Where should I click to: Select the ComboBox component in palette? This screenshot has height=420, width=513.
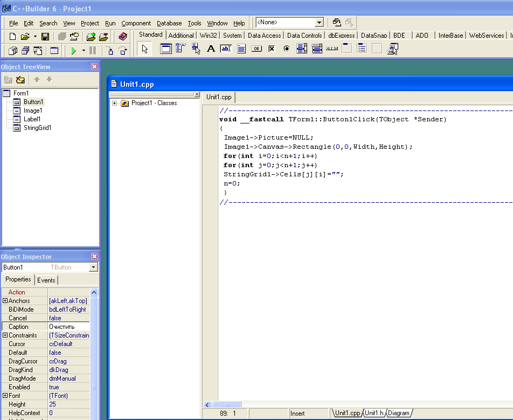click(x=317, y=49)
